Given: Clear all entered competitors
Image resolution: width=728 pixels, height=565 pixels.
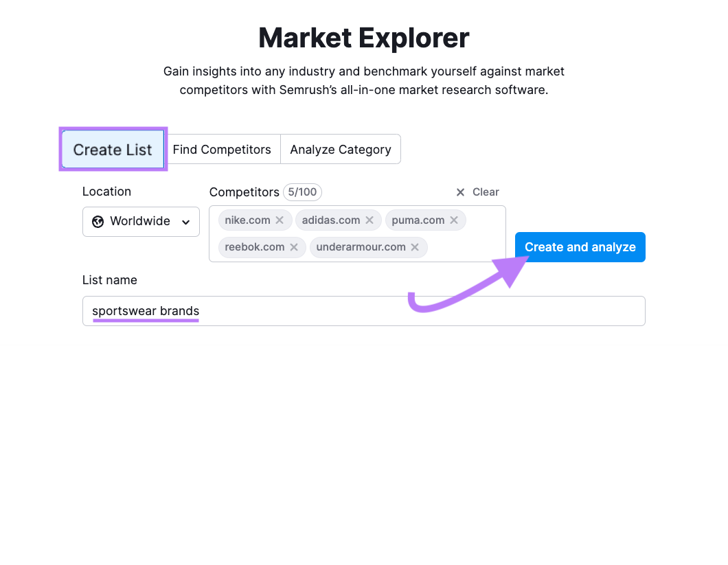Looking at the screenshot, I should point(487,192).
